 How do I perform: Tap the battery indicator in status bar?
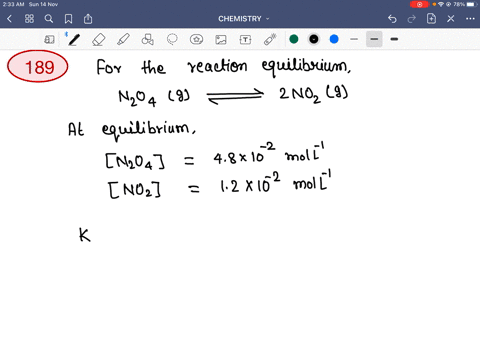(471, 4)
